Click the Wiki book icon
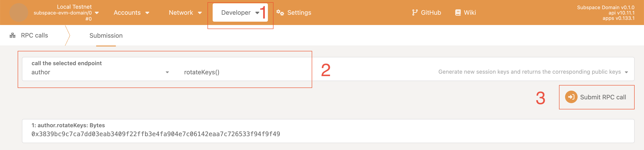The width and height of the screenshot is (644, 150). coord(458,12)
